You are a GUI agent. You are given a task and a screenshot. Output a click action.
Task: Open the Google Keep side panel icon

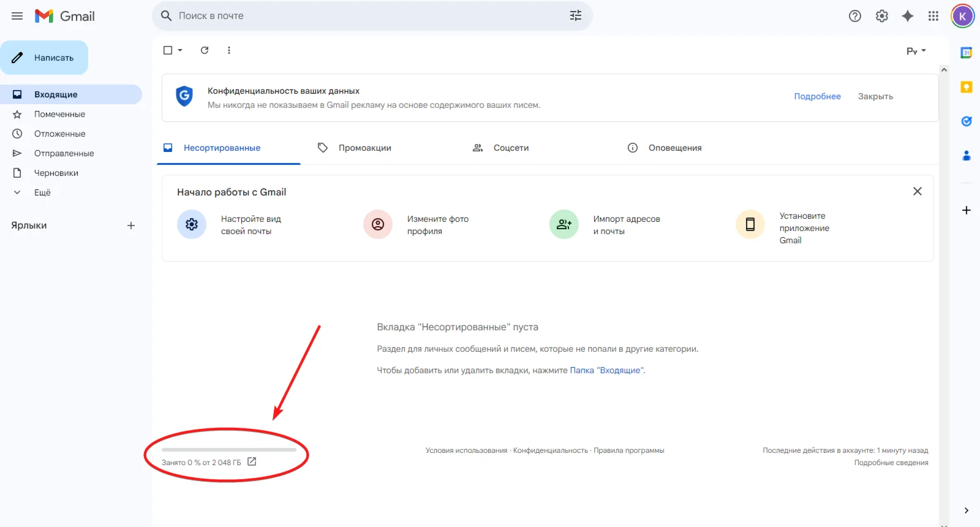967,87
